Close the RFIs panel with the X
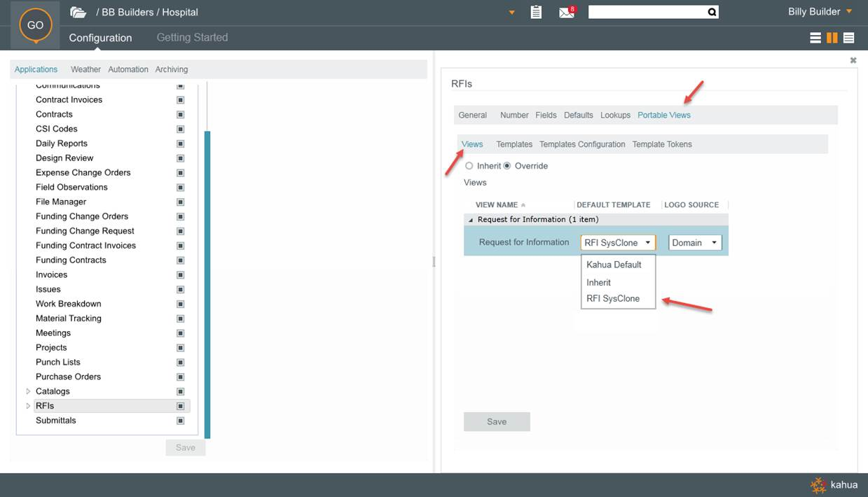Image resolution: width=868 pixels, height=497 pixels. [x=853, y=61]
